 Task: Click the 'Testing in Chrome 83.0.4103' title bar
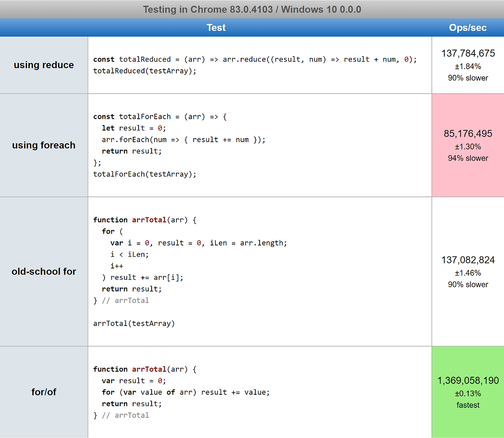[x=252, y=9]
